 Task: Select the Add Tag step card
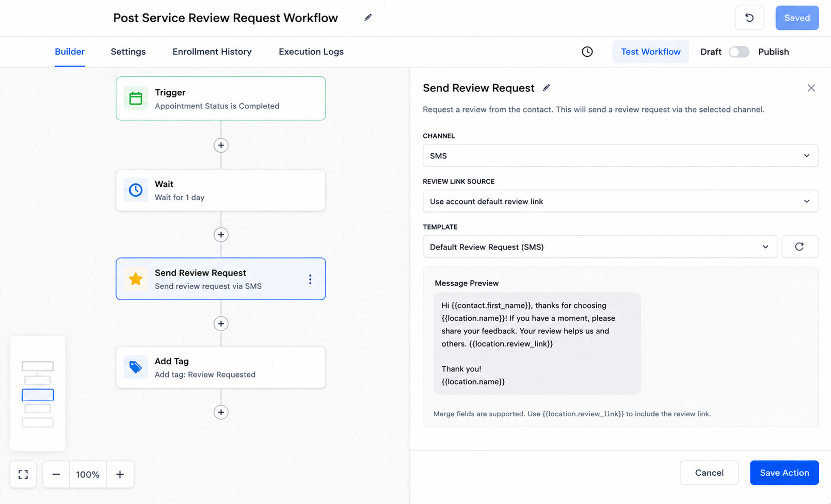(x=221, y=367)
